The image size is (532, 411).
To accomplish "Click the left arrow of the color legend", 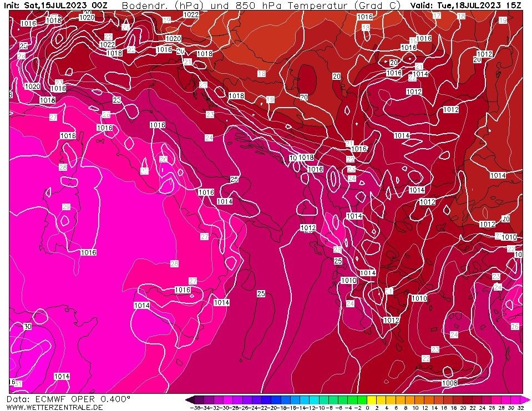I will (x=189, y=399).
